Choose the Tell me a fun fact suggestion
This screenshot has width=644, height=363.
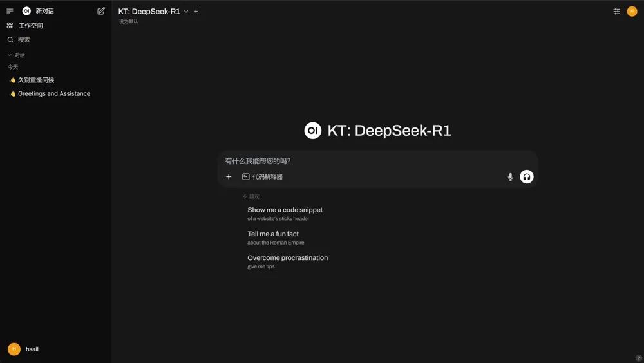point(276,237)
